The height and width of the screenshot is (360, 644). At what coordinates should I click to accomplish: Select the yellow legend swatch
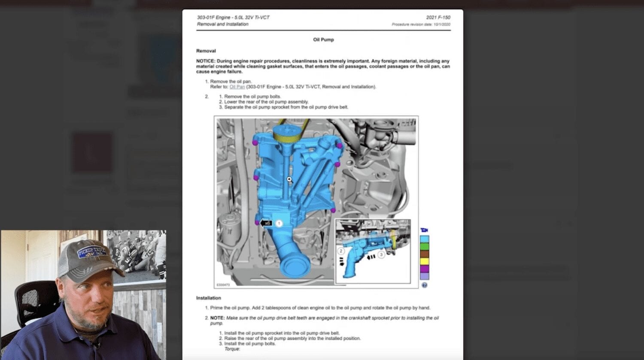point(424,261)
